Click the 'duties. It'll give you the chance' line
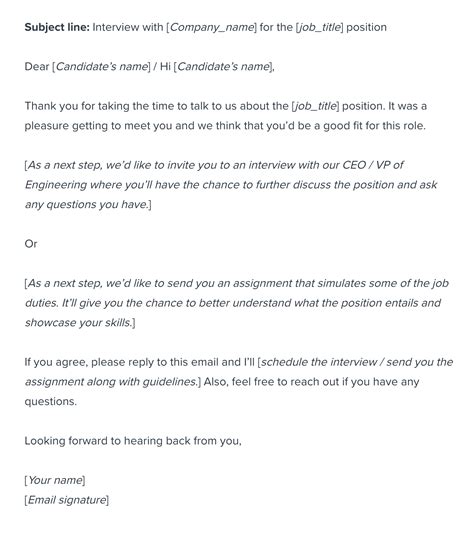 pyautogui.click(x=233, y=303)
